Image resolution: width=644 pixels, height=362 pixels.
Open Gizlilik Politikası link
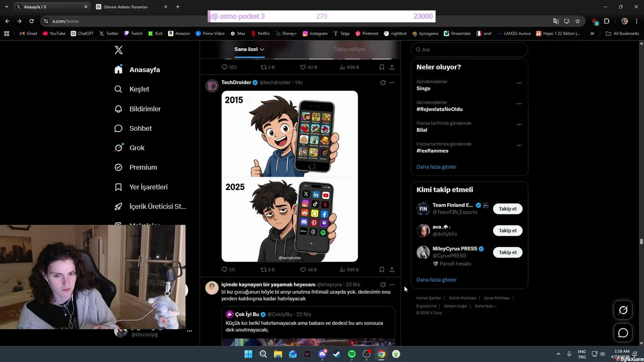[462, 298]
